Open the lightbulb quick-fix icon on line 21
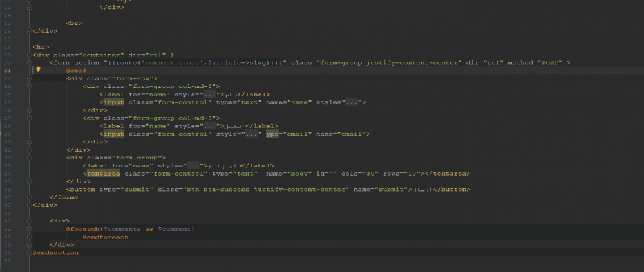 click(38, 69)
